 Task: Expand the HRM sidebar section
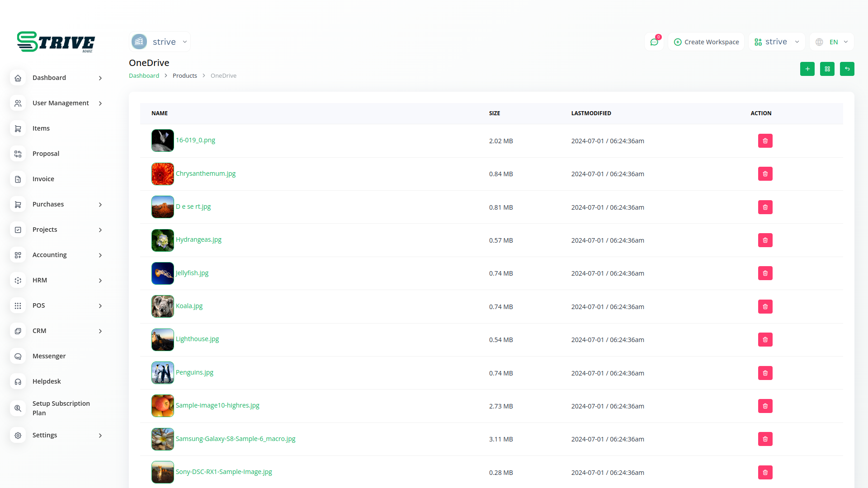click(x=100, y=281)
